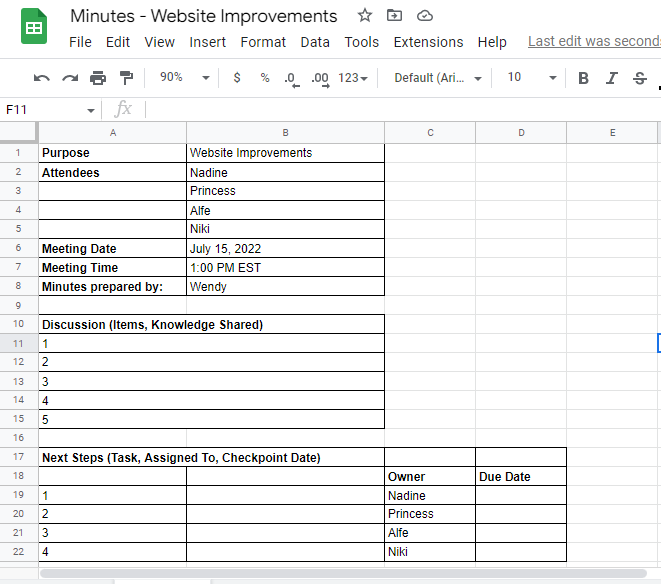Select the Princess attendee cell in column B

point(285,191)
